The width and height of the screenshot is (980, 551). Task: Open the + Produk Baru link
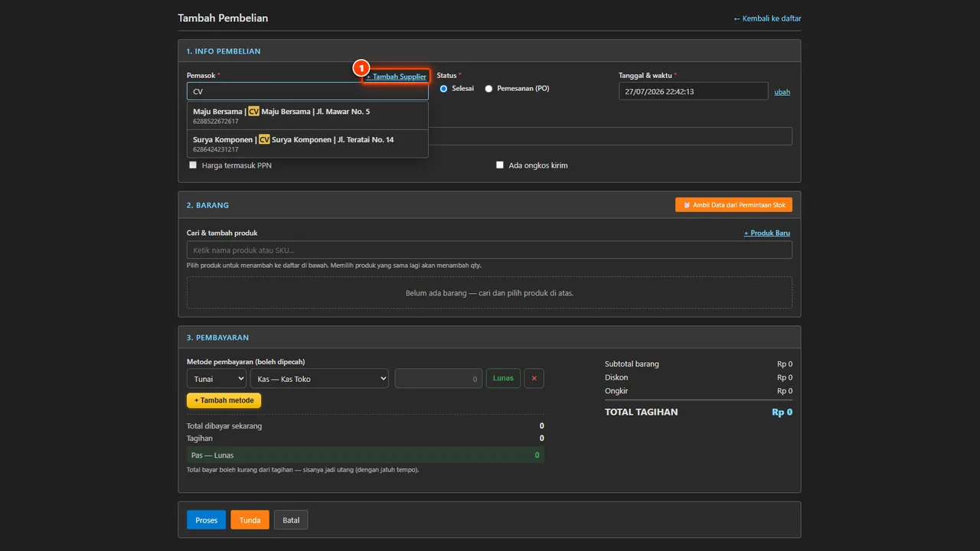(766, 233)
